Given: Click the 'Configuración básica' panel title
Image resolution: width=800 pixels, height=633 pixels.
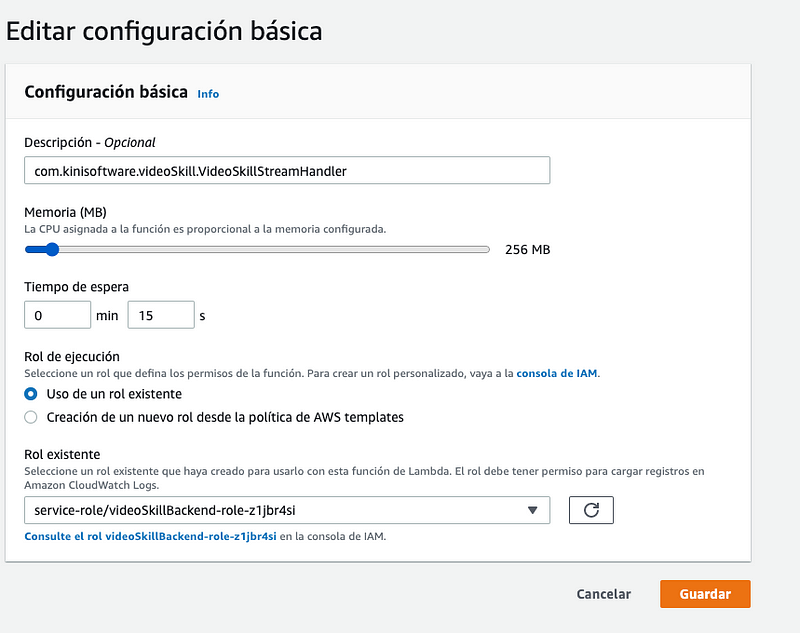Looking at the screenshot, I should 106,92.
